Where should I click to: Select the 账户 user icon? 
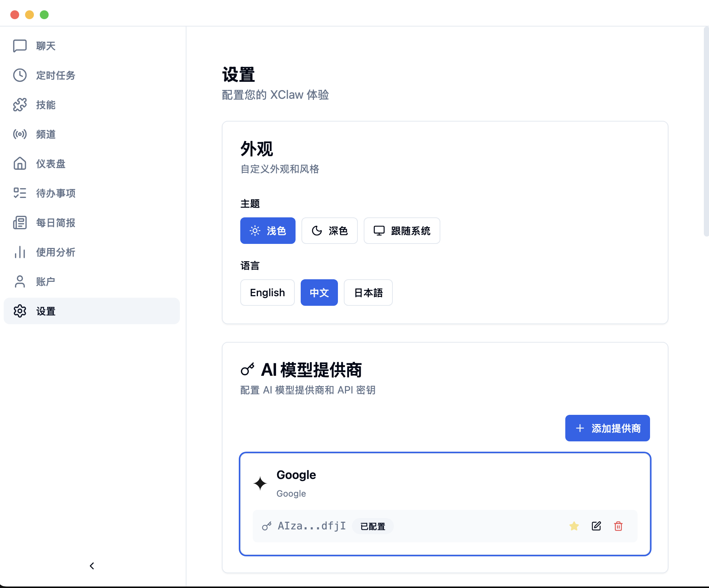coord(20,281)
